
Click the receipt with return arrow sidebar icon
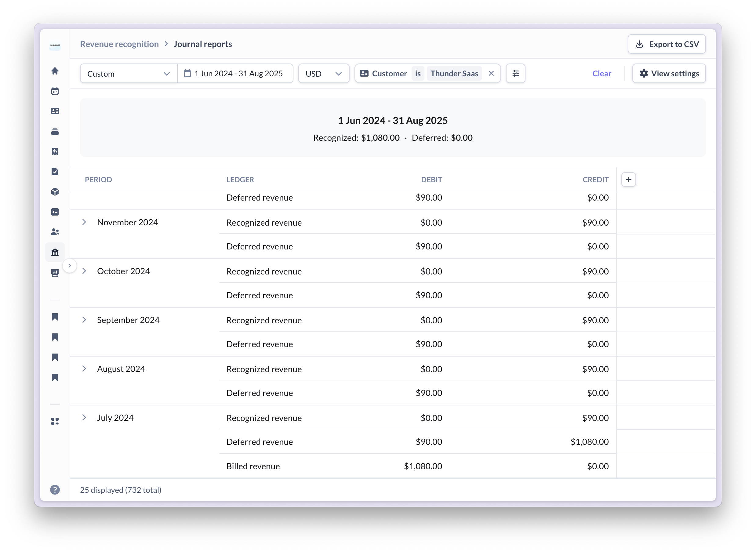[55, 151]
